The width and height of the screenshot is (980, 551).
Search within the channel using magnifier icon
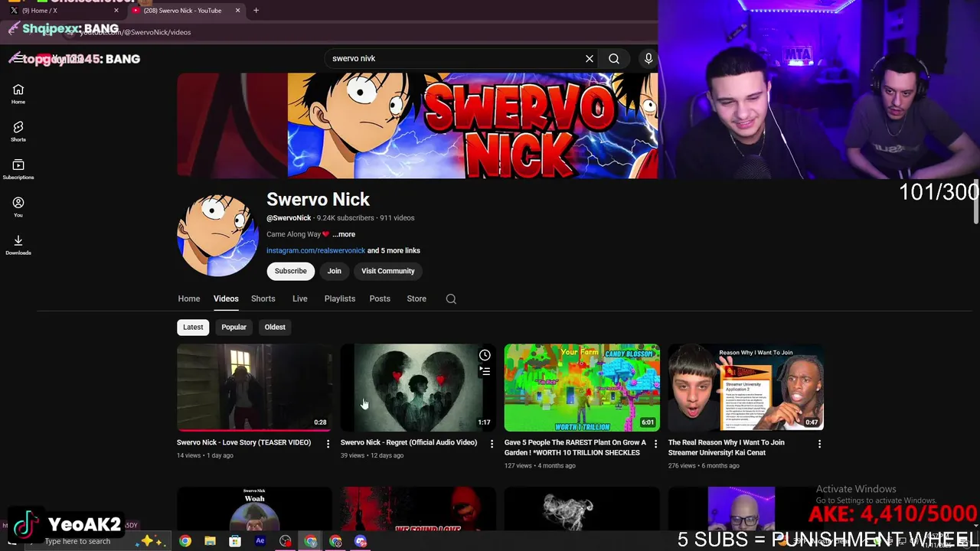[451, 299]
